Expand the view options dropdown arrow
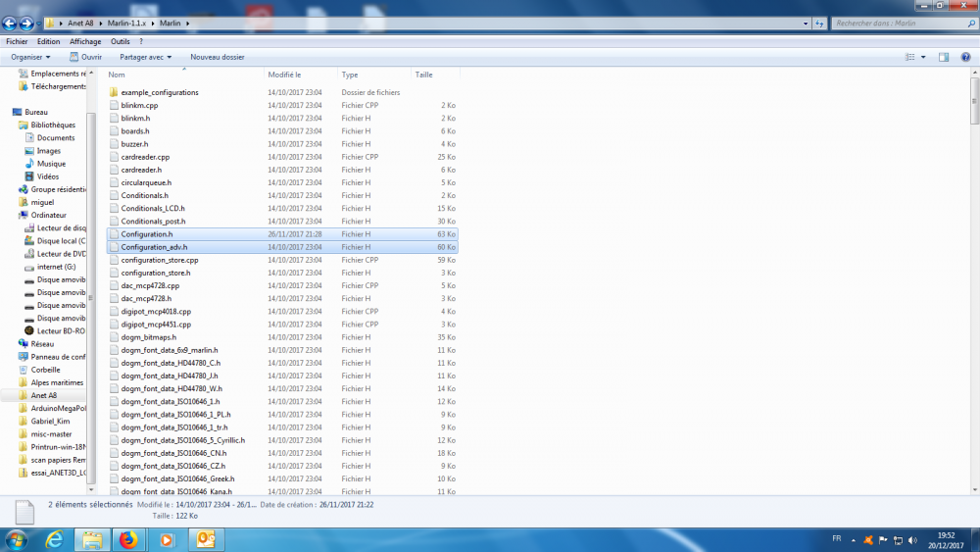 coord(923,57)
